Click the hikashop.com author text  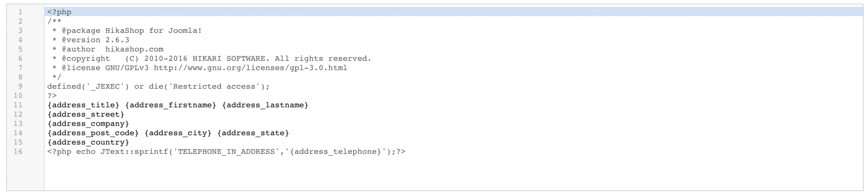point(135,49)
